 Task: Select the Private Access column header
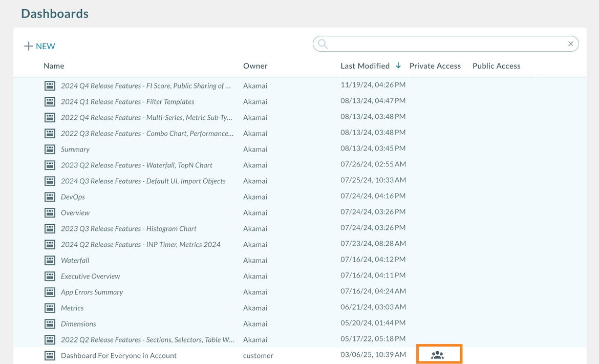coord(435,66)
